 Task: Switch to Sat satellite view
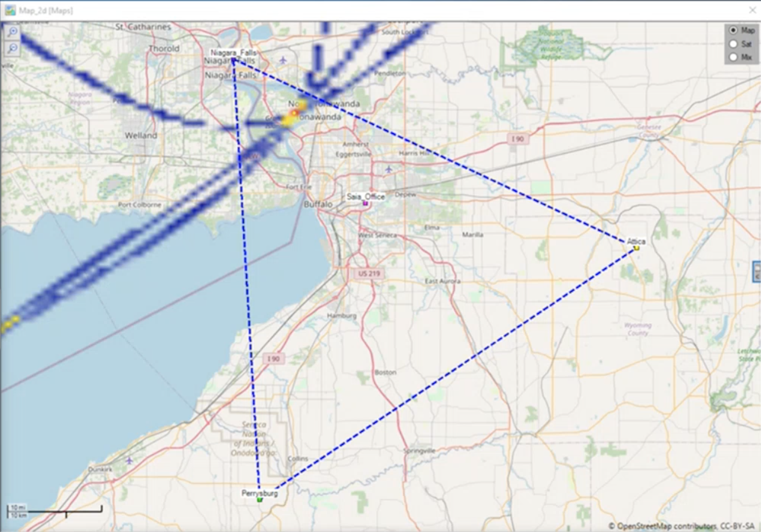[x=733, y=44]
